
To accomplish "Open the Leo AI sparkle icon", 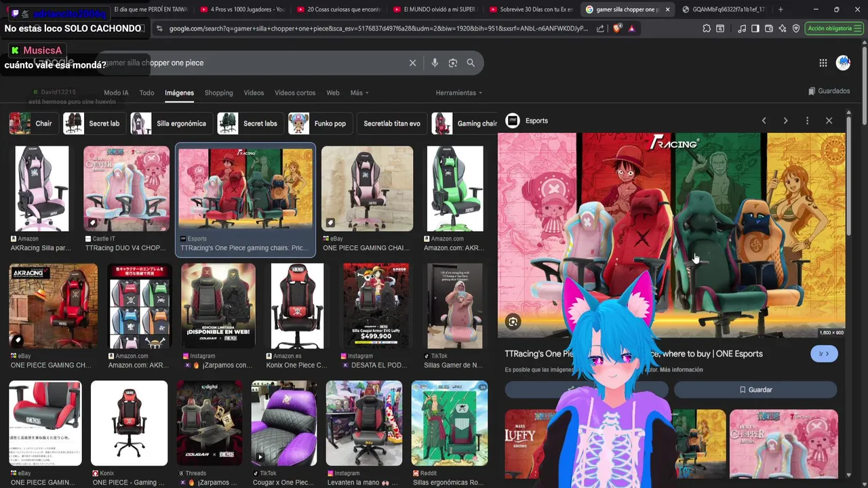I will click(782, 28).
